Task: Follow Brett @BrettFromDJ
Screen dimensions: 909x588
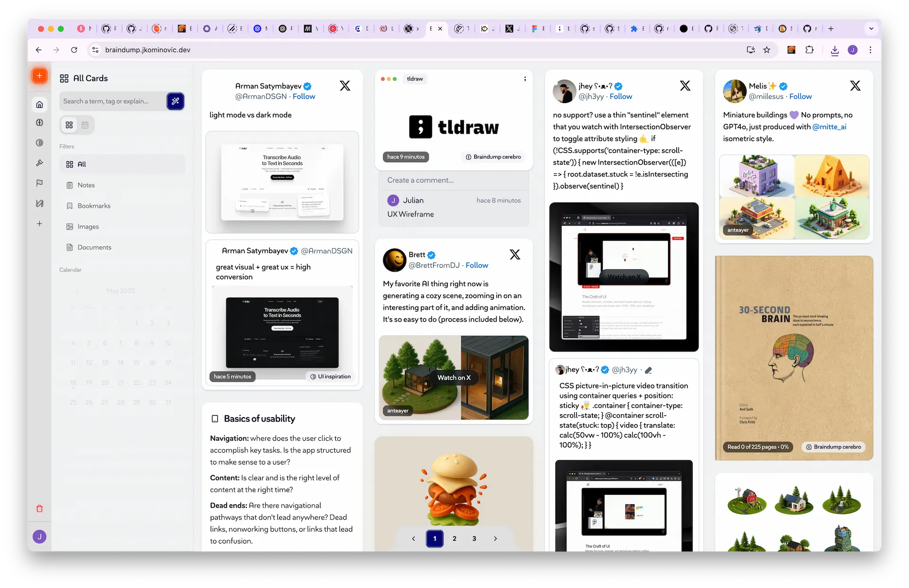Action: 477,265
